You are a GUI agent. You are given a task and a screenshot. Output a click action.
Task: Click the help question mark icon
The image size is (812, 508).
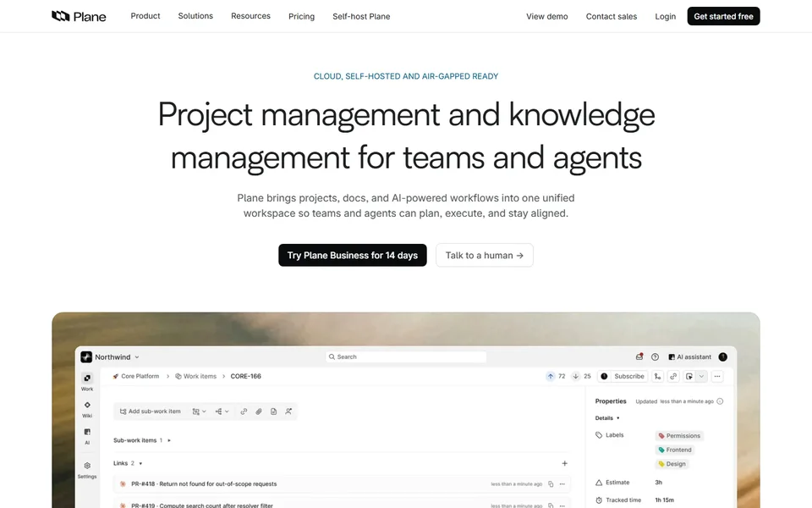655,357
